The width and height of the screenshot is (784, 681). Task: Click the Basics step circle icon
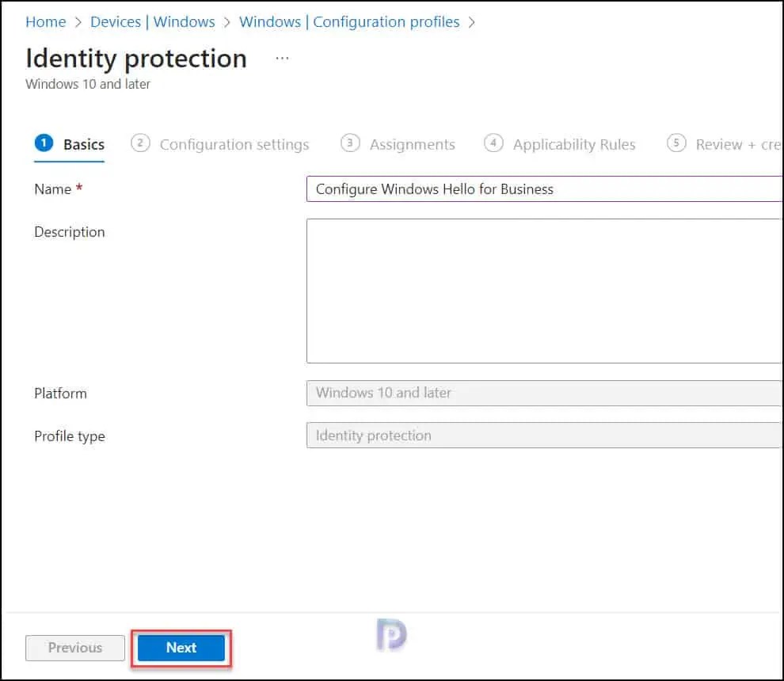tap(44, 143)
